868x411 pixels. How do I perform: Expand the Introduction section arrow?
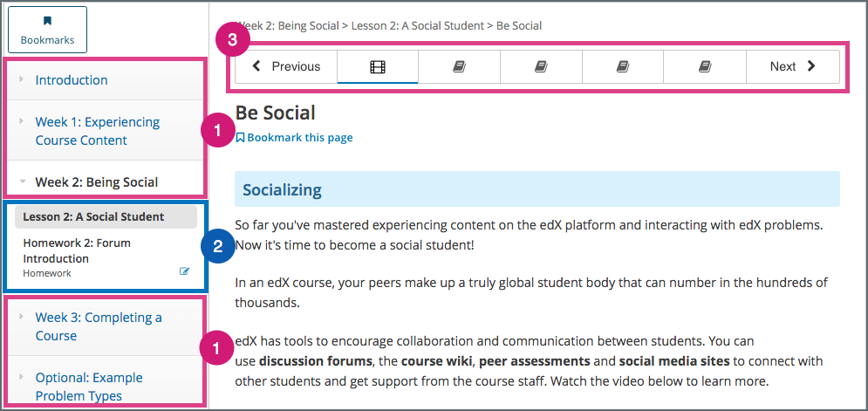tap(21, 79)
